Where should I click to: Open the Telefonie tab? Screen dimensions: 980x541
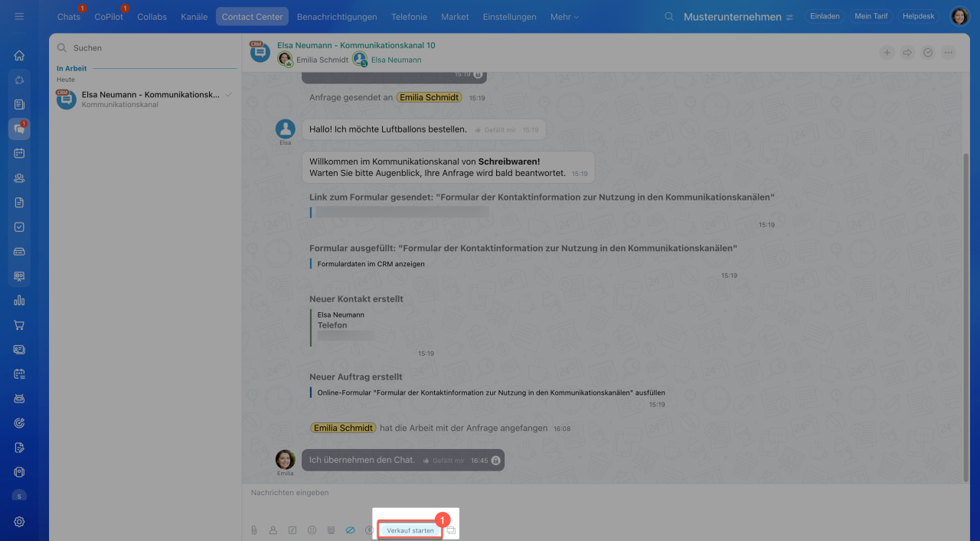point(410,17)
